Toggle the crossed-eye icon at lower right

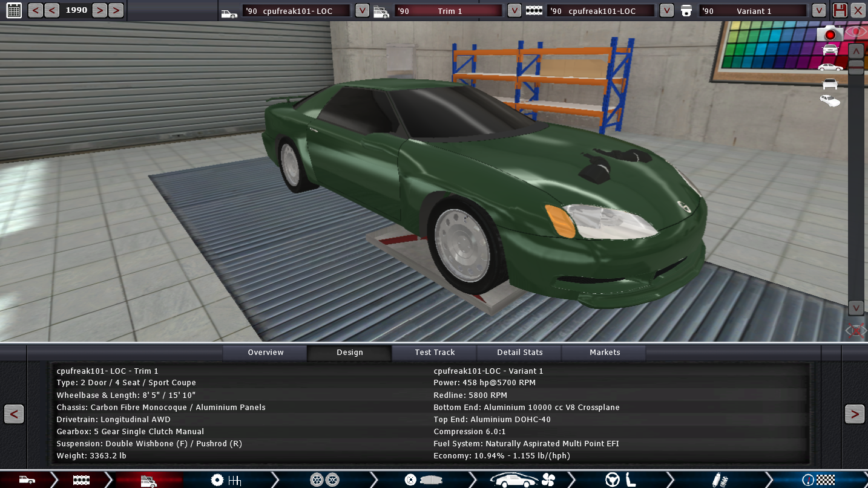point(856,330)
